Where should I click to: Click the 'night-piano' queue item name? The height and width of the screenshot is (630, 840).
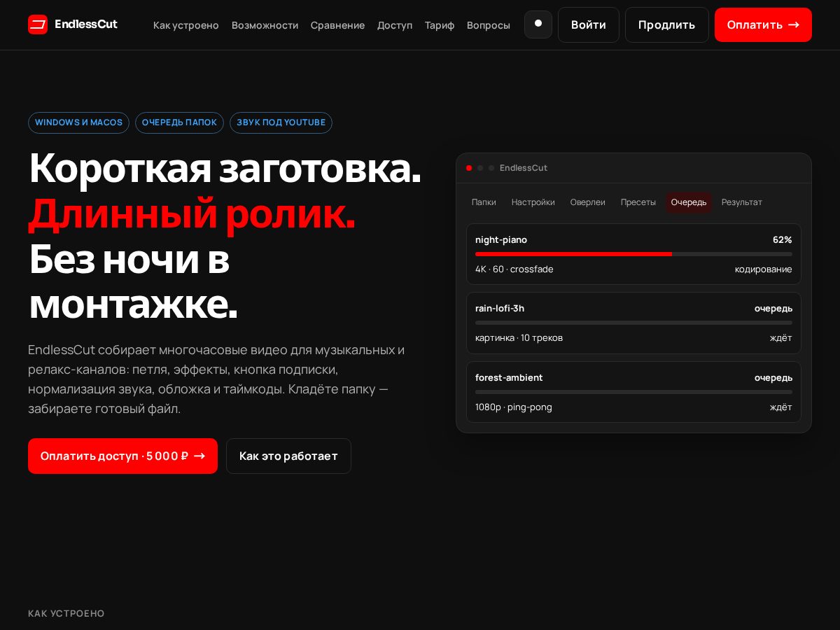(501, 239)
